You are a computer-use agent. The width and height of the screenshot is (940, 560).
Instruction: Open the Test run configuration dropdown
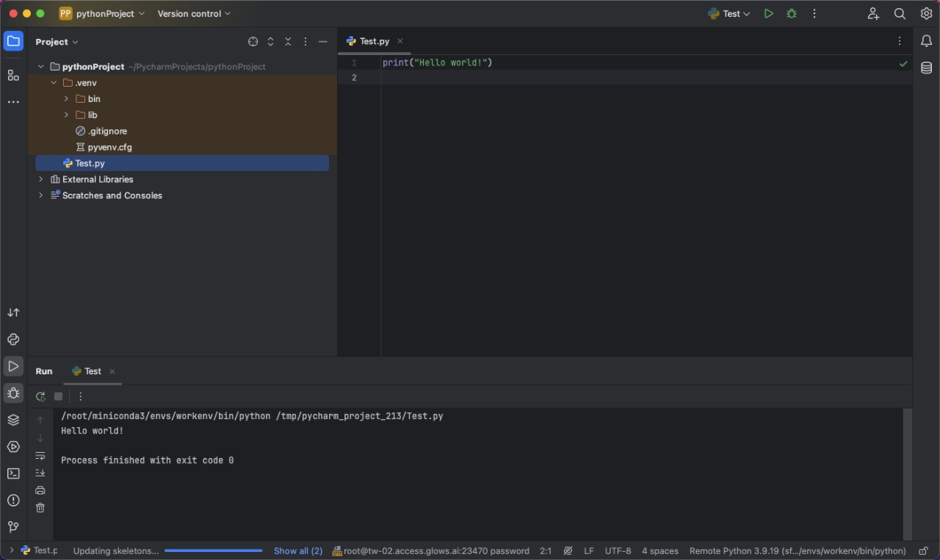(x=729, y=13)
